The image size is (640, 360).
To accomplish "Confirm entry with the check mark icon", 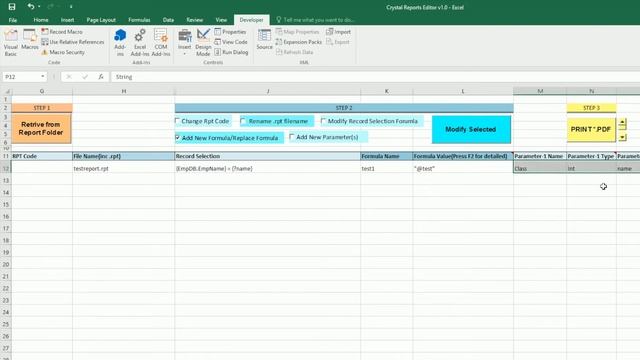I will tap(85, 77).
